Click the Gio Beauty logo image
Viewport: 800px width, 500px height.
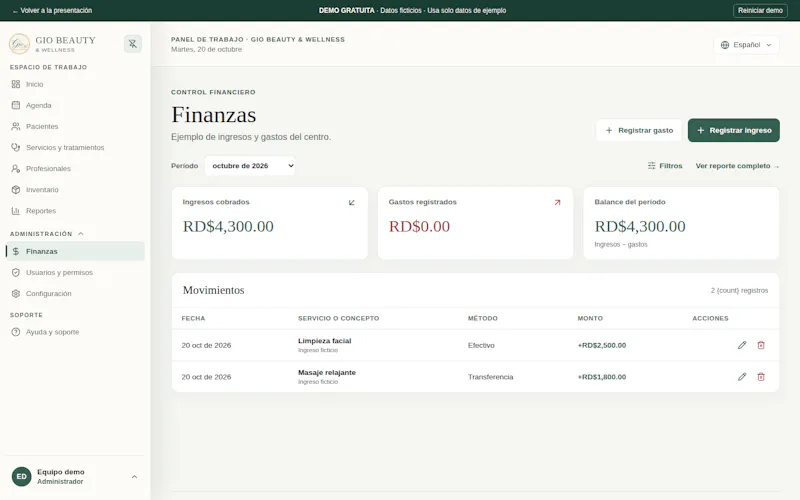pyautogui.click(x=19, y=44)
